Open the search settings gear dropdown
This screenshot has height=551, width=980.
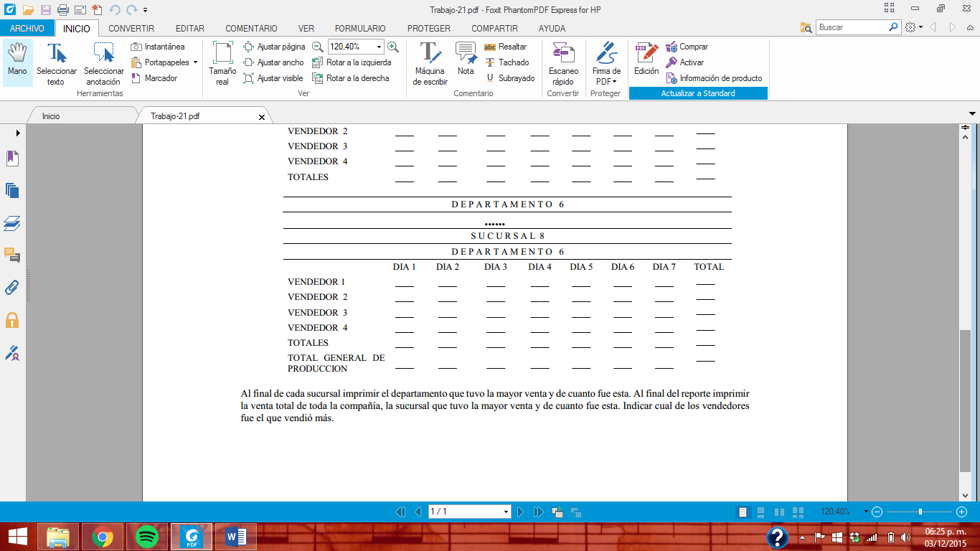(x=913, y=27)
